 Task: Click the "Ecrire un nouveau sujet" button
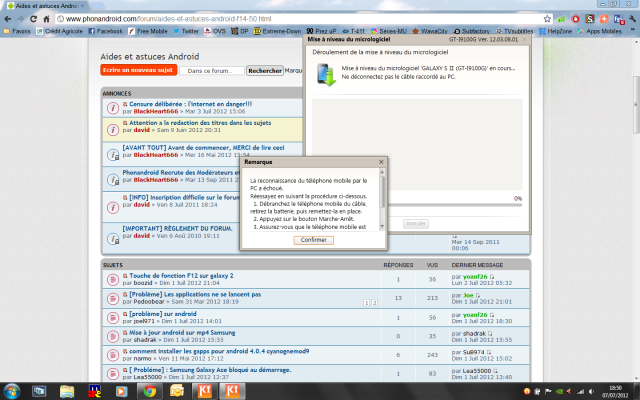[x=138, y=71]
